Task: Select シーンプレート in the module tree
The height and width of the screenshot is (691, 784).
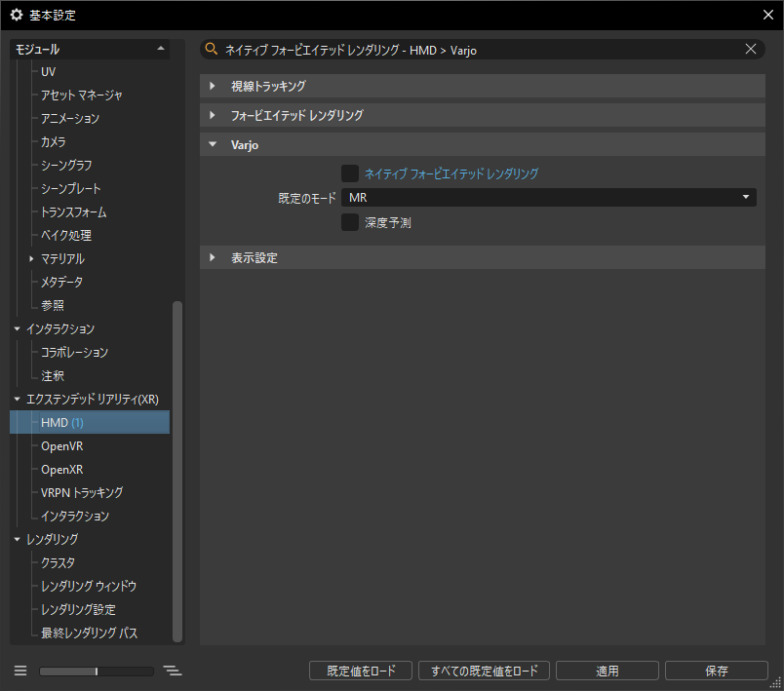Action: coord(71,189)
